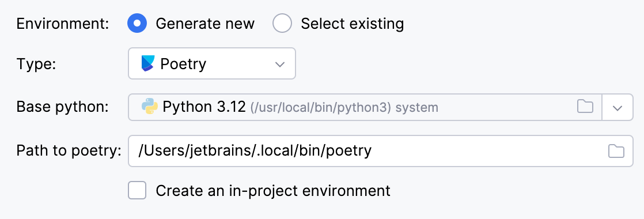Image resolution: width=644 pixels, height=219 pixels.
Task: Enable Create an in-project environment checkbox
Action: pos(137,191)
